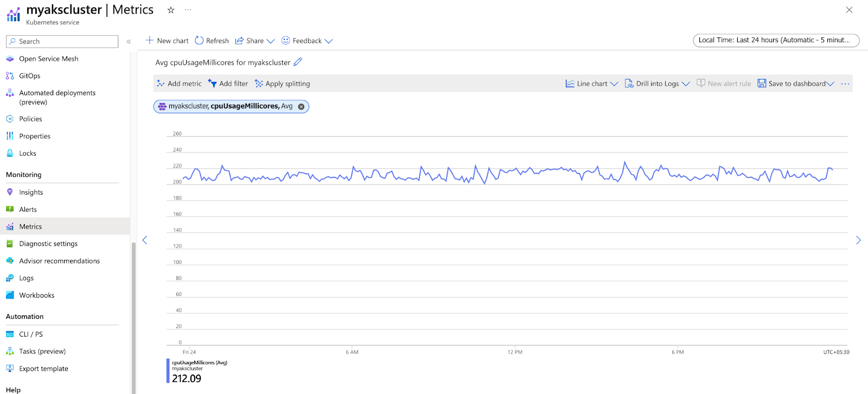Open Workbooks from the sidebar
The width and height of the screenshot is (868, 394).
click(37, 295)
